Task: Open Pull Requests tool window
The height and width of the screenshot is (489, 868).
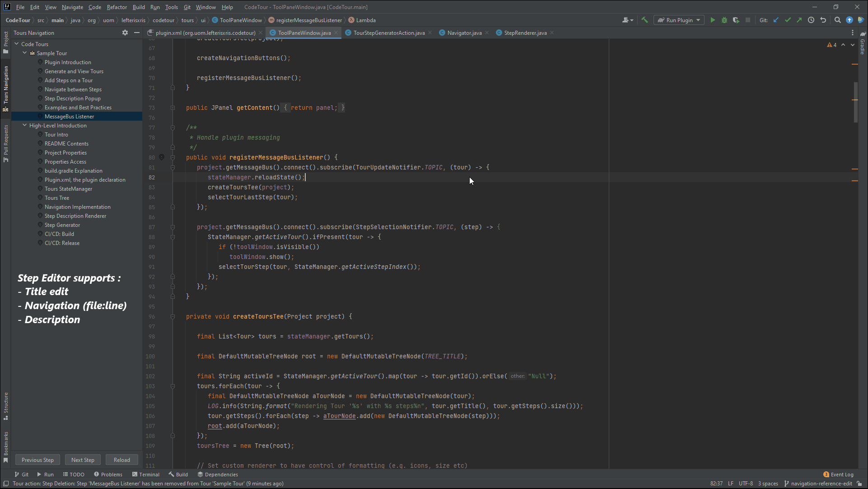Action: pos(5,144)
